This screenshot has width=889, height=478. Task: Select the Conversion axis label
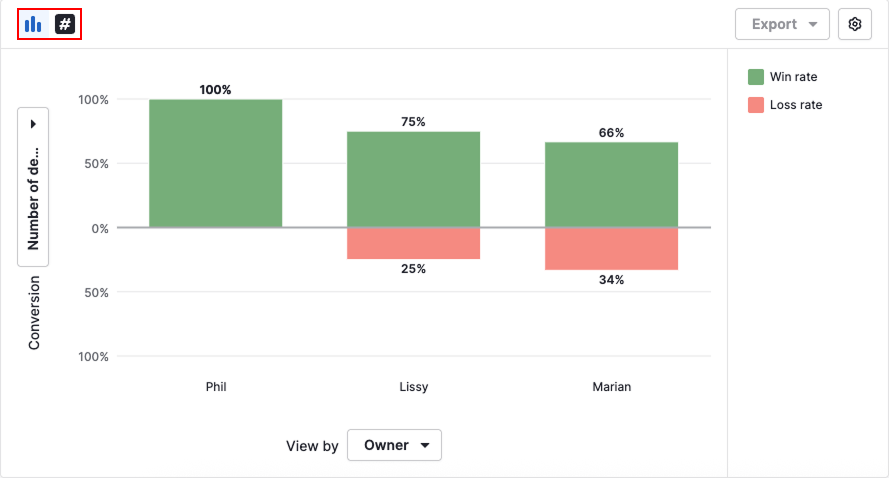pyautogui.click(x=34, y=312)
